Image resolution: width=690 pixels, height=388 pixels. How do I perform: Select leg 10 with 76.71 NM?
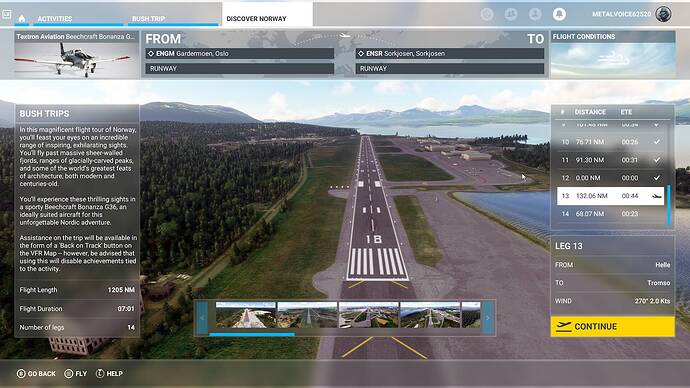tap(611, 142)
